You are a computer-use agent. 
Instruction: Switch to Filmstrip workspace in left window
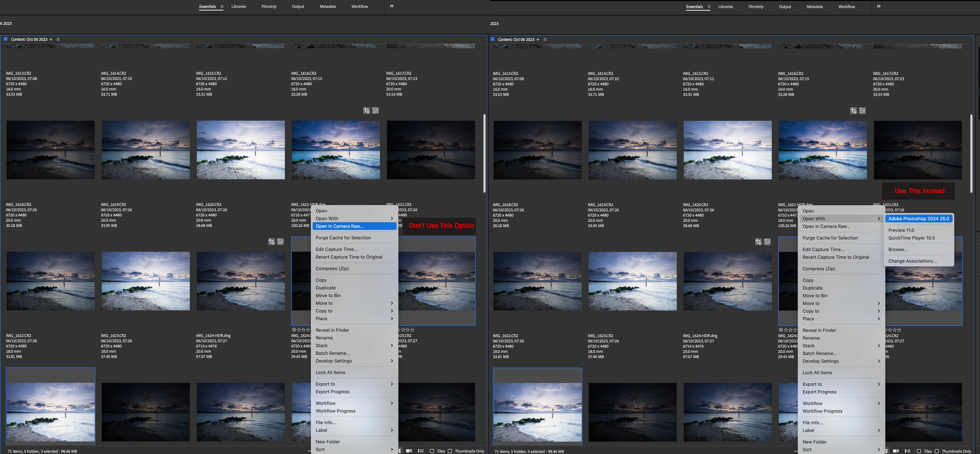tap(269, 6)
